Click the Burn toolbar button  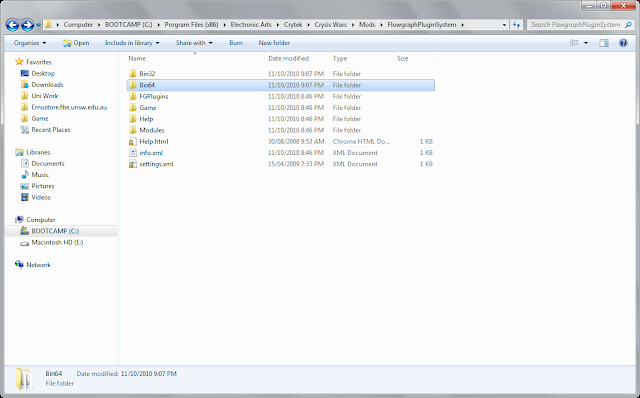(236, 43)
